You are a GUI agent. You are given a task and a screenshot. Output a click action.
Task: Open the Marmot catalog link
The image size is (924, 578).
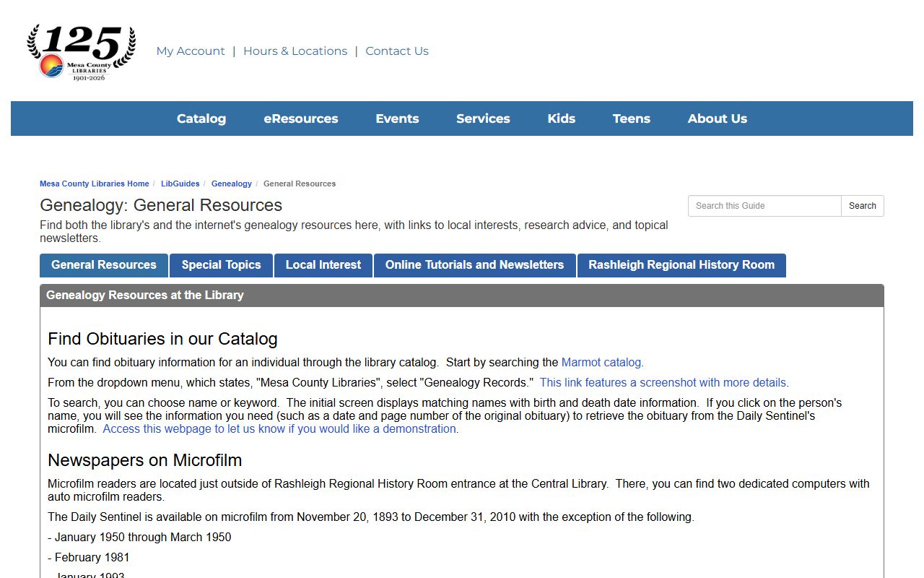[x=601, y=363]
